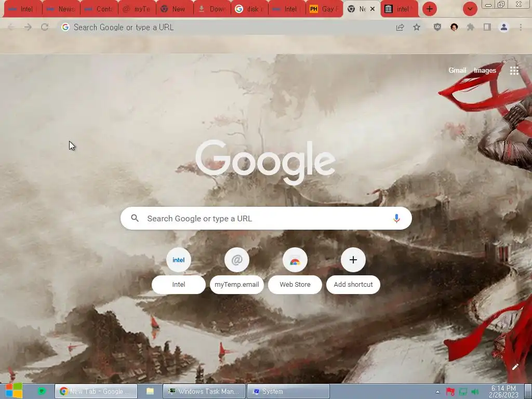Screen dimensions: 532x399
Task: Open the network tray icon
Action: [463, 392]
